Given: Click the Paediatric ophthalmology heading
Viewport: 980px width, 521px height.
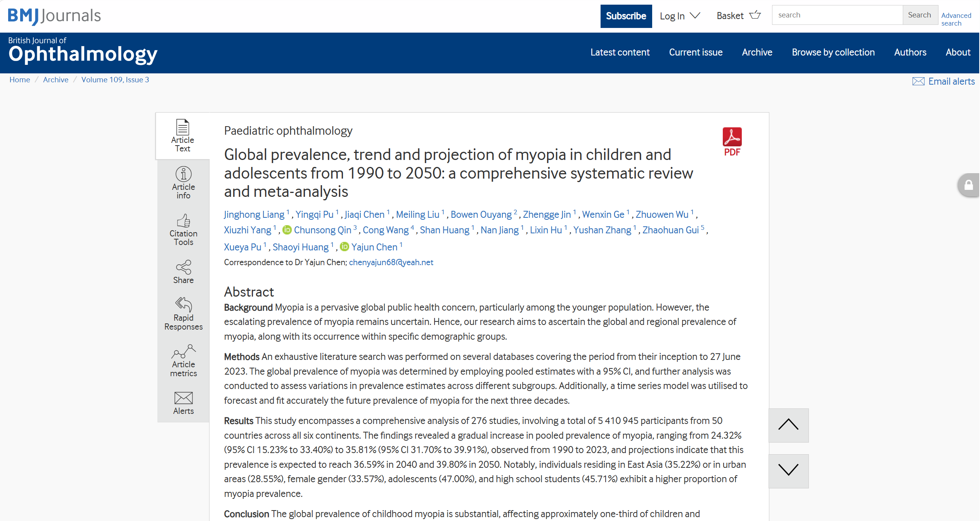Looking at the screenshot, I should [x=288, y=131].
